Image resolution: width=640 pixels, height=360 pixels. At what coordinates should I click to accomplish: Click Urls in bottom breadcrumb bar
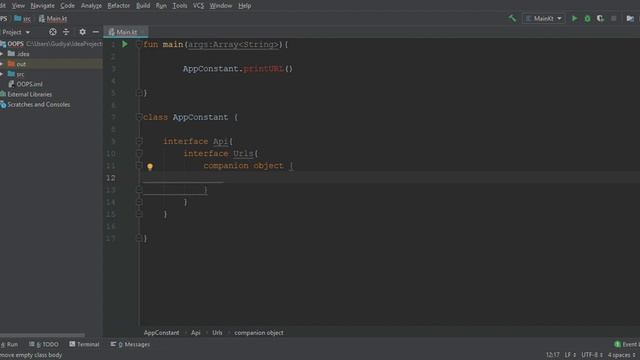click(x=217, y=333)
